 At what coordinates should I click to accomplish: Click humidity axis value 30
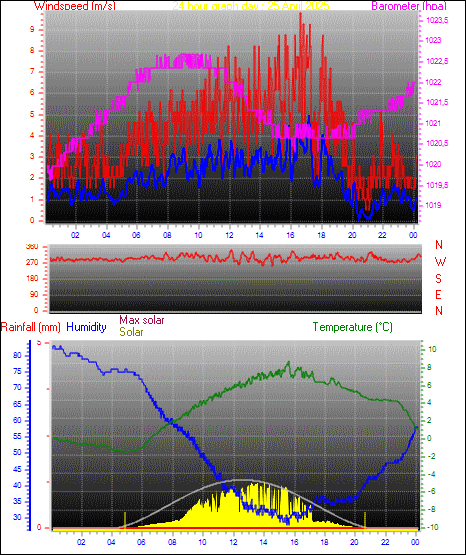[17, 517]
